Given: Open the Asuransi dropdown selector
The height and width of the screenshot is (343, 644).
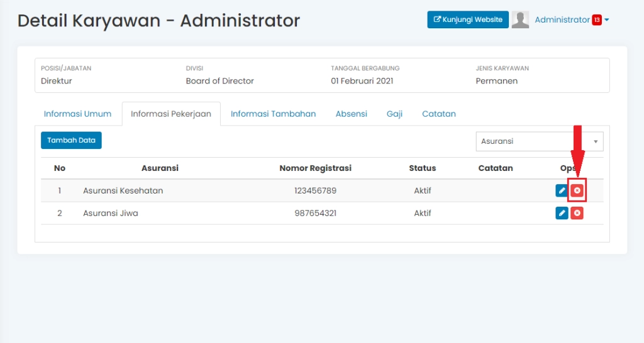Looking at the screenshot, I should (x=539, y=141).
